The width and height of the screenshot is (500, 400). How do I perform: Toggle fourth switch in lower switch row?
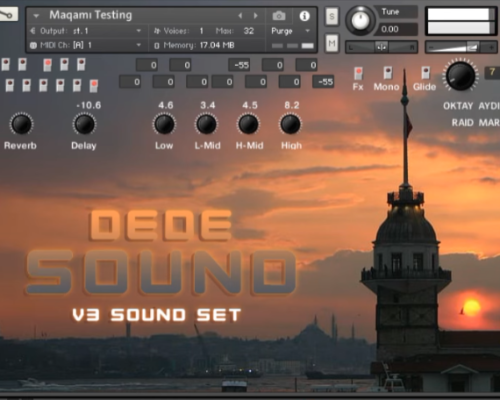click(60, 85)
